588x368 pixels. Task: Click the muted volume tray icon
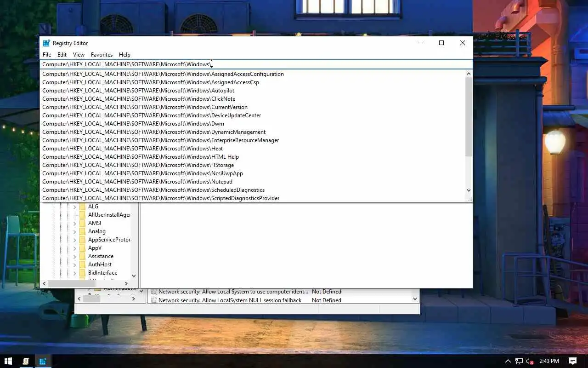pyautogui.click(x=530, y=361)
